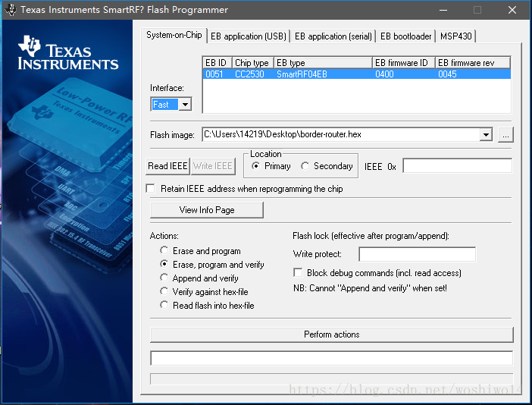The width and height of the screenshot is (532, 405).
Task: Expand the Interface speed dropdown
Action: (x=185, y=104)
